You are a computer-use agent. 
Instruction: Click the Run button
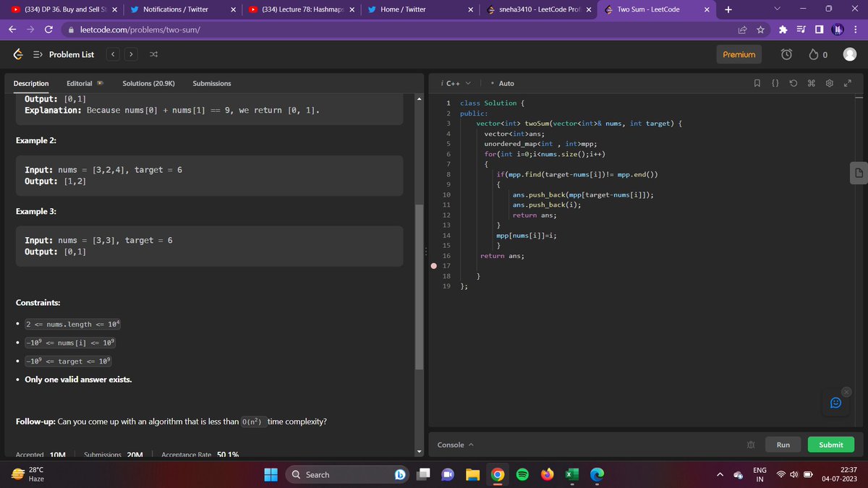783,444
